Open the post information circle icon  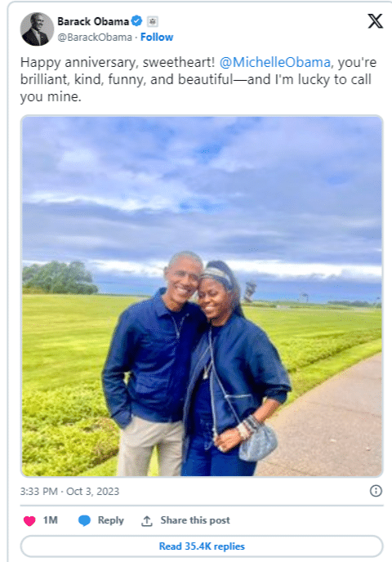pyautogui.click(x=376, y=491)
